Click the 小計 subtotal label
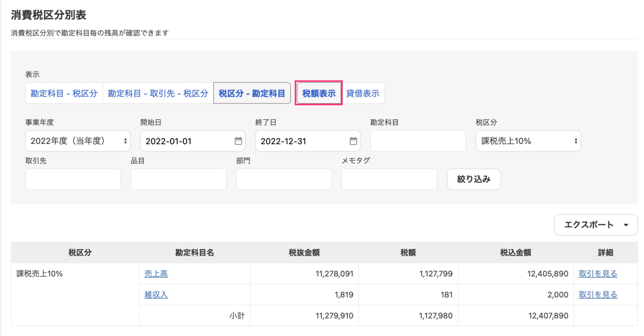This screenshot has width=644, height=336. pyautogui.click(x=237, y=316)
